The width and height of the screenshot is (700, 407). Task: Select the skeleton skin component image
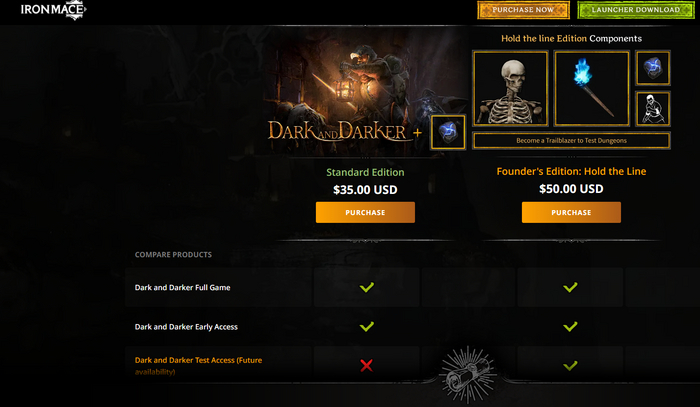pyautogui.click(x=510, y=88)
